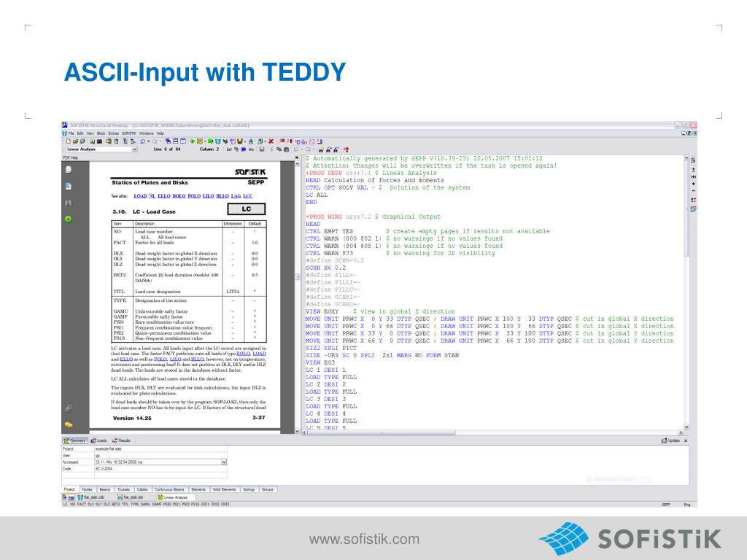The height and width of the screenshot is (560, 747).
Task: Switch to the Beams tab
Action: tap(105, 489)
